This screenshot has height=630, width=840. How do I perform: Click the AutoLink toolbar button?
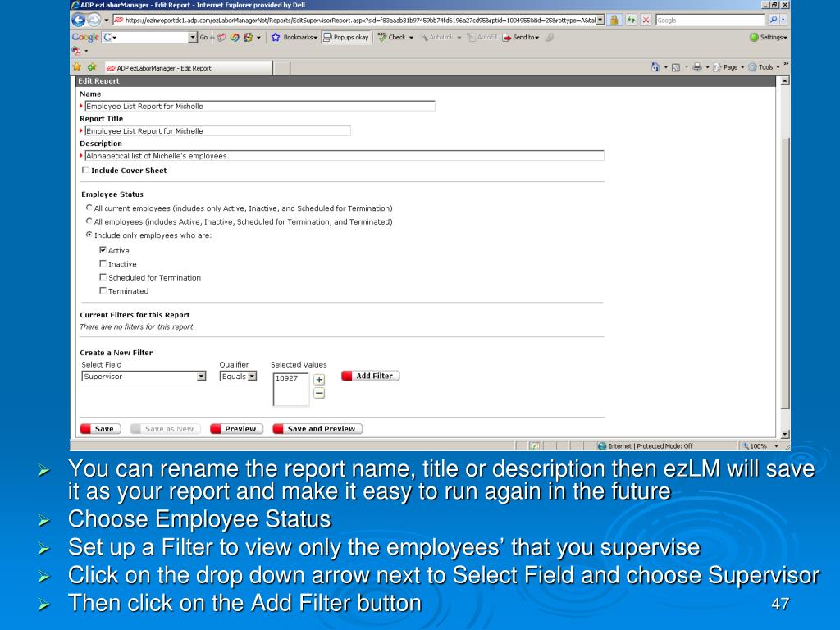[441, 37]
